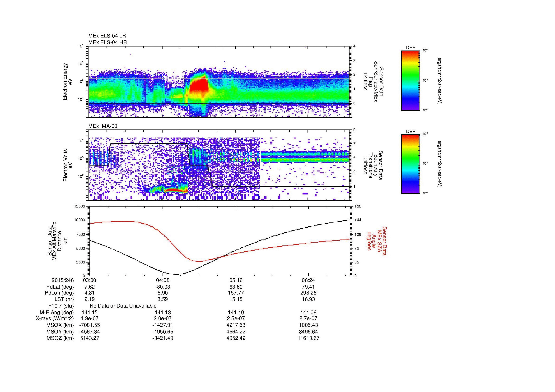Click the PdLon (deg) row label
The height and width of the screenshot is (392, 555).
coord(59,293)
